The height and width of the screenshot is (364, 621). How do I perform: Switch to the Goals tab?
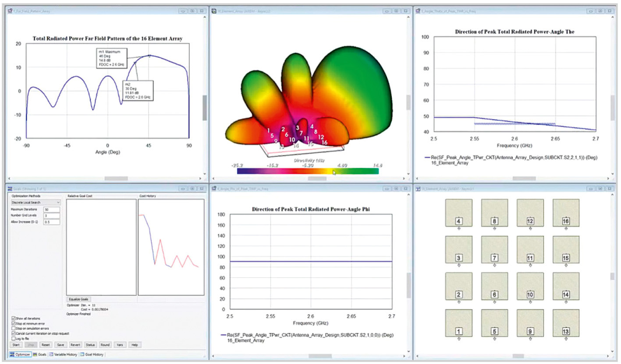click(x=40, y=354)
